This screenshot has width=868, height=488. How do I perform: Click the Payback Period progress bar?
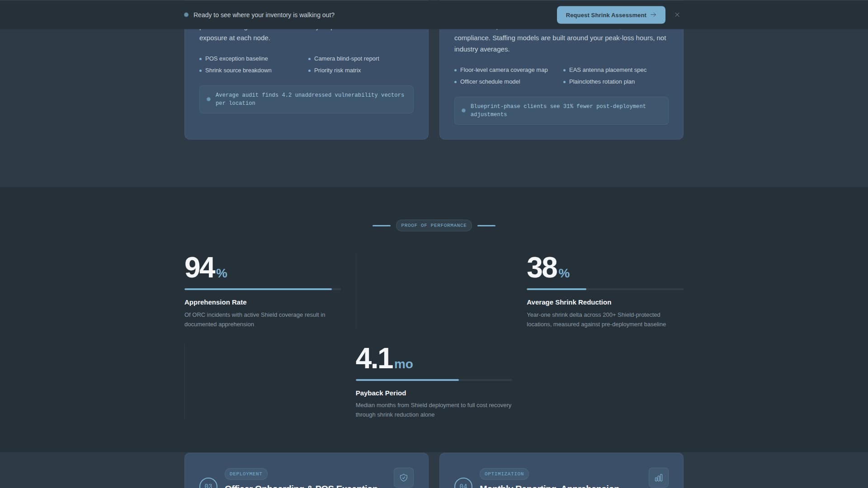(433, 380)
